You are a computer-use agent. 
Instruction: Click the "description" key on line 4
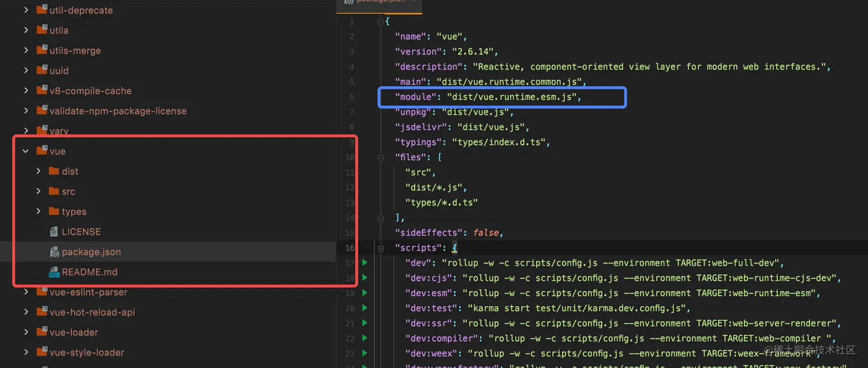coord(428,67)
